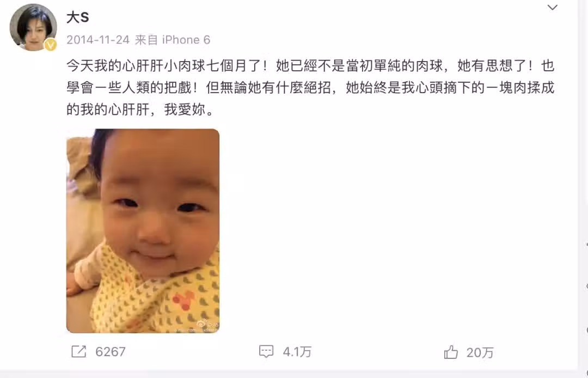Click the iPhone 6 source link
The height and width of the screenshot is (378, 588).
click(x=186, y=40)
